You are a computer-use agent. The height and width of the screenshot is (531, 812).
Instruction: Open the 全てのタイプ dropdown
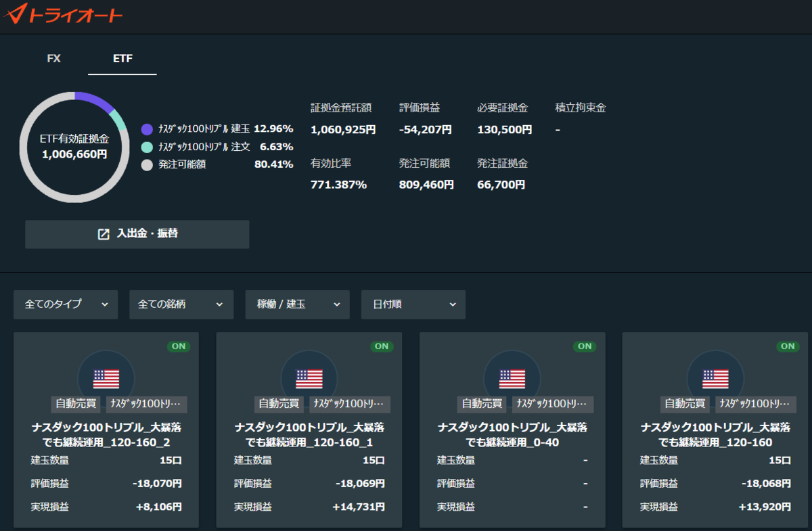(66, 304)
